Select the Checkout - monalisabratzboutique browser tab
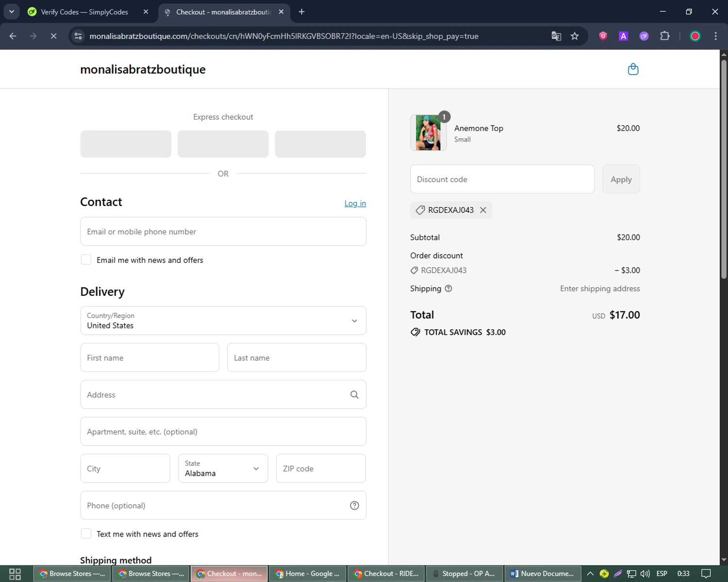This screenshot has width=728, height=582. (x=224, y=12)
